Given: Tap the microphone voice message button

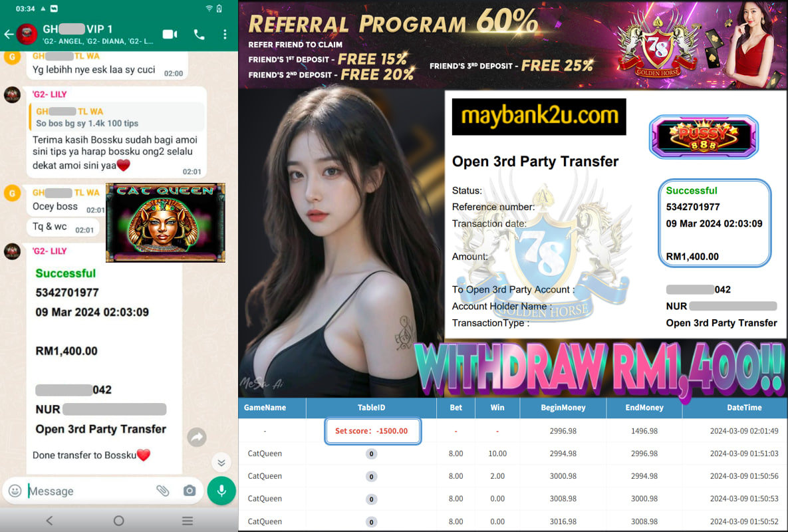Looking at the screenshot, I should pos(221,491).
